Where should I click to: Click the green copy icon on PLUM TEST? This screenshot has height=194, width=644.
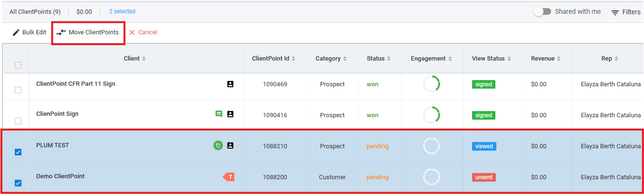[x=218, y=145]
